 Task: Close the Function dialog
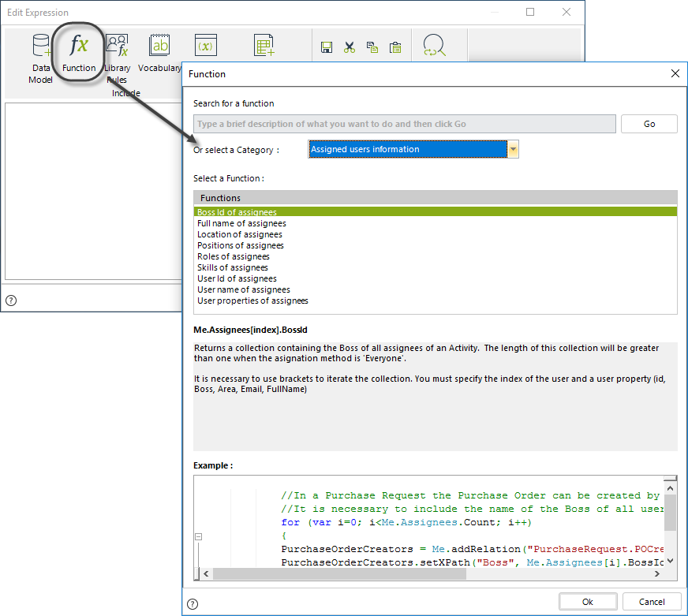pyautogui.click(x=675, y=73)
